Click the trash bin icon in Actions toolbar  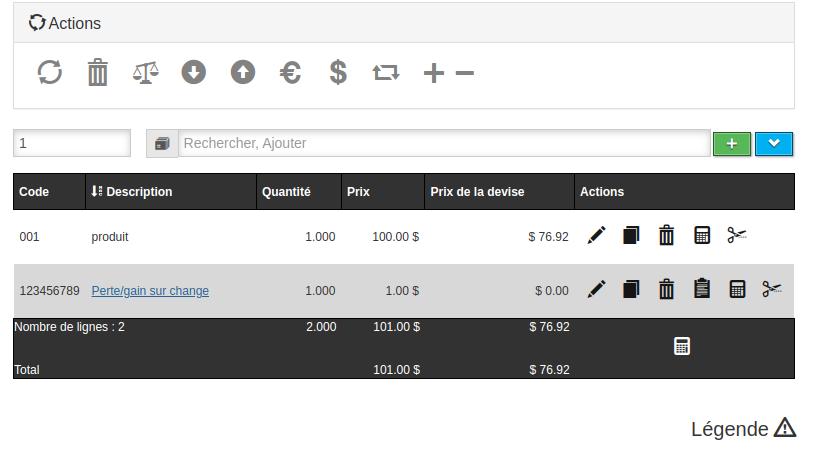pyautogui.click(x=97, y=73)
